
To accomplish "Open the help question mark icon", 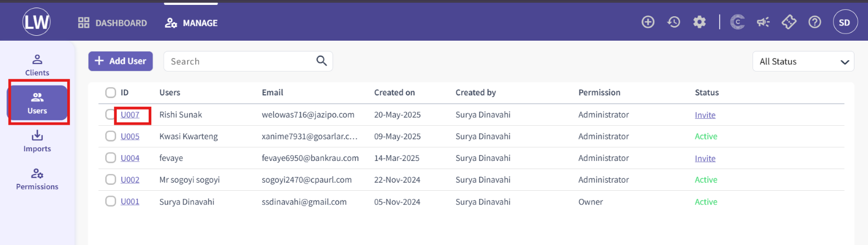I will 815,22.
